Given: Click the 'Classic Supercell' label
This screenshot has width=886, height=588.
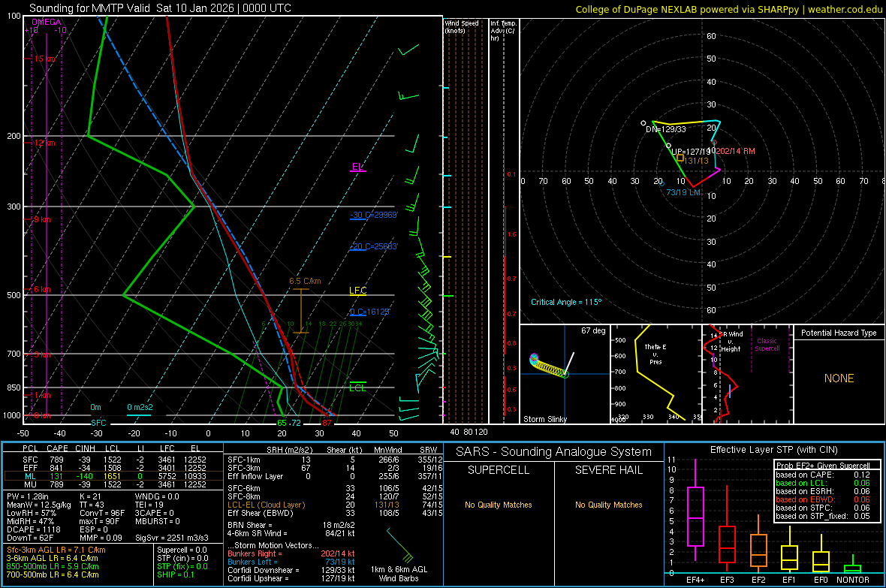Looking at the screenshot, I should 767,345.
